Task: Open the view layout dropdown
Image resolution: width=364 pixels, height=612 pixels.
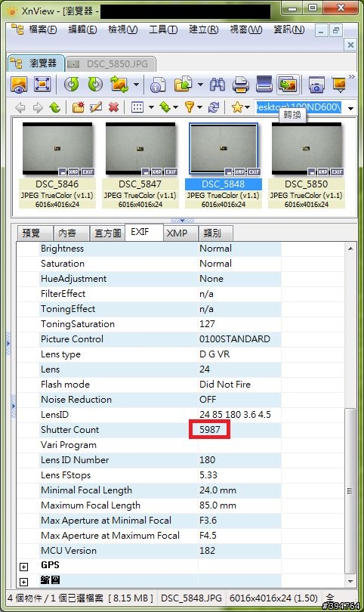Action: coord(151,107)
